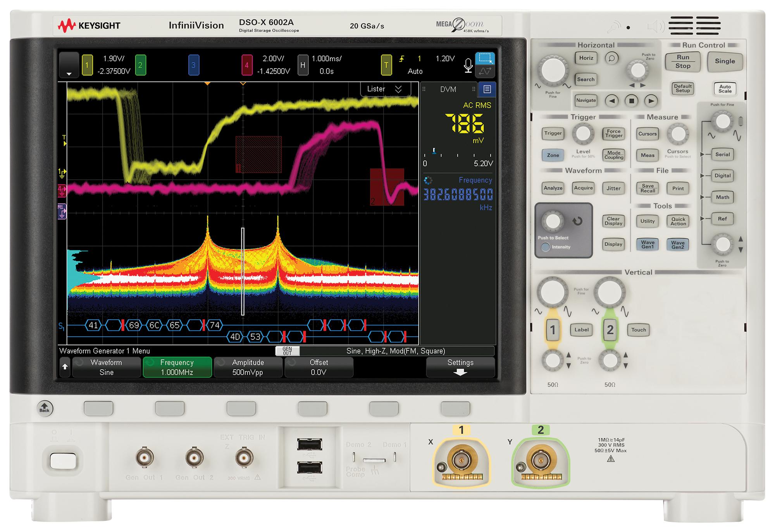Open the Channel 1 settings on screen
The height and width of the screenshot is (532, 775).
[x=88, y=64]
